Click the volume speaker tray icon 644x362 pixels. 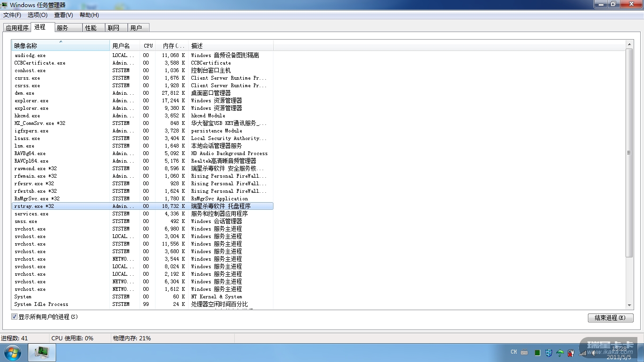click(x=594, y=352)
